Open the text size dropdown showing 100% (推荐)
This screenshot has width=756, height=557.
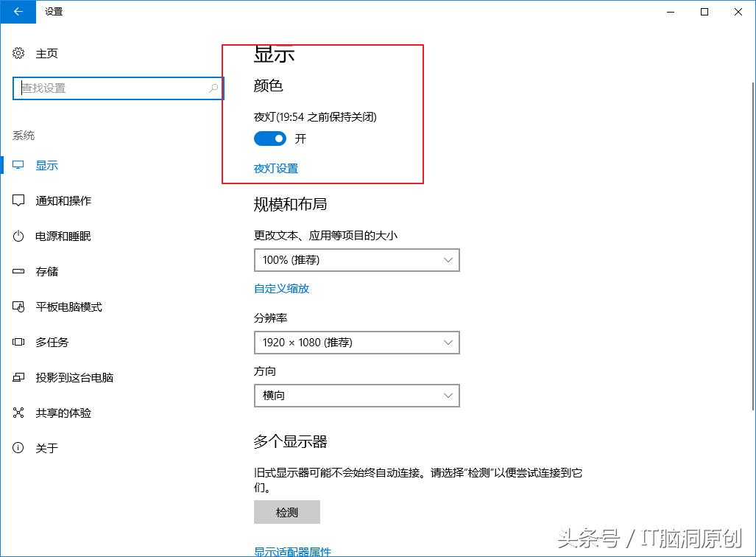coord(357,260)
